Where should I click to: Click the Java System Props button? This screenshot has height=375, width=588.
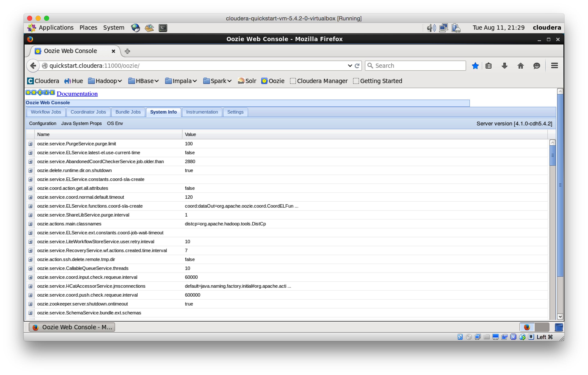pos(81,124)
